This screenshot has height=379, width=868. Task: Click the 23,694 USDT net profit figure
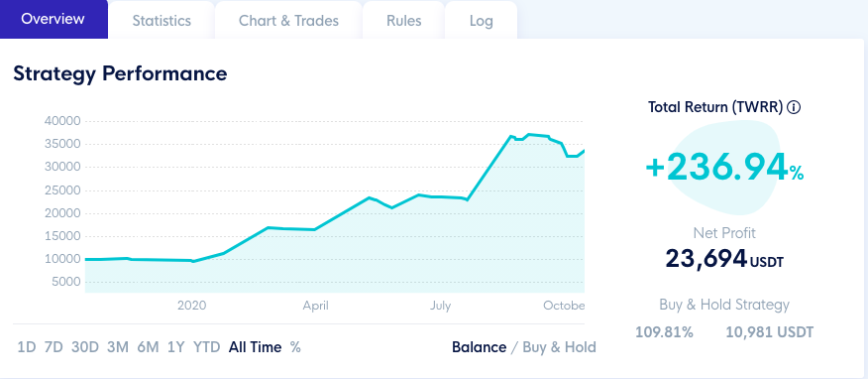coord(724,259)
